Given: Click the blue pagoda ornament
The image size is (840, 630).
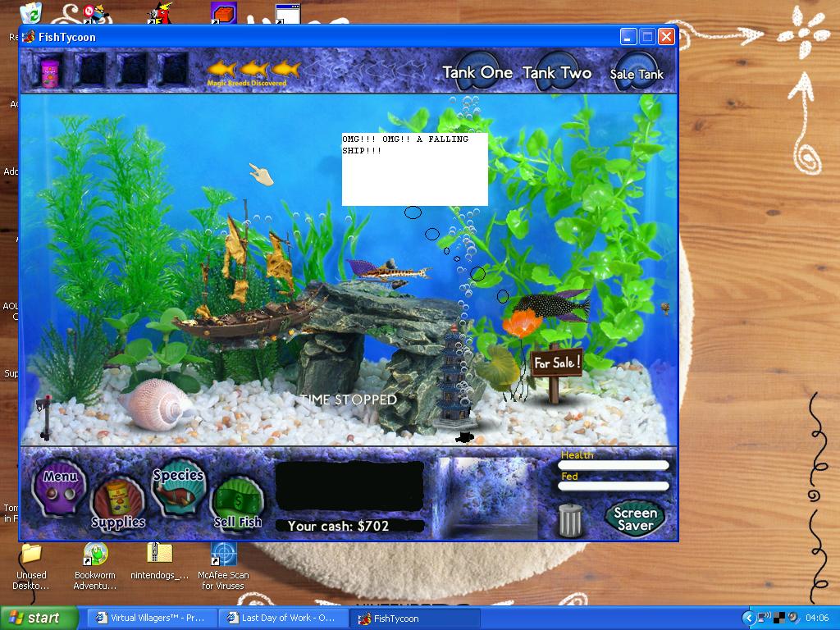Looking at the screenshot, I should click(x=453, y=376).
